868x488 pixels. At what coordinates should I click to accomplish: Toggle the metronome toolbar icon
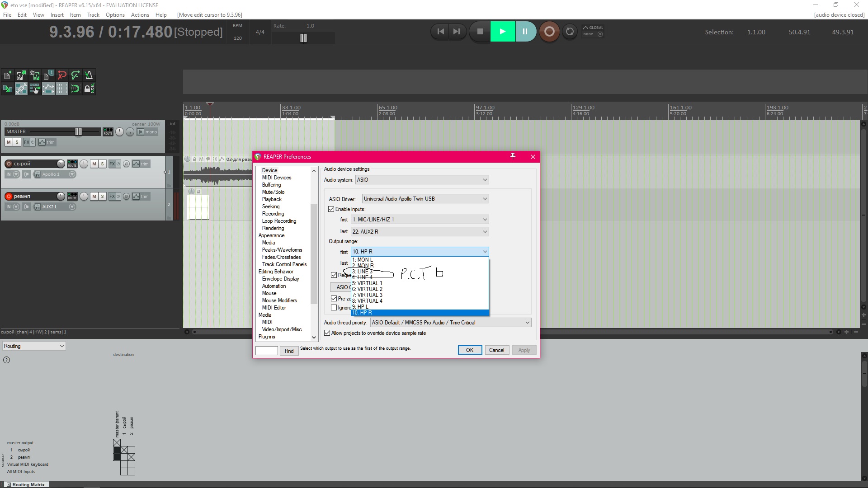[89, 75]
